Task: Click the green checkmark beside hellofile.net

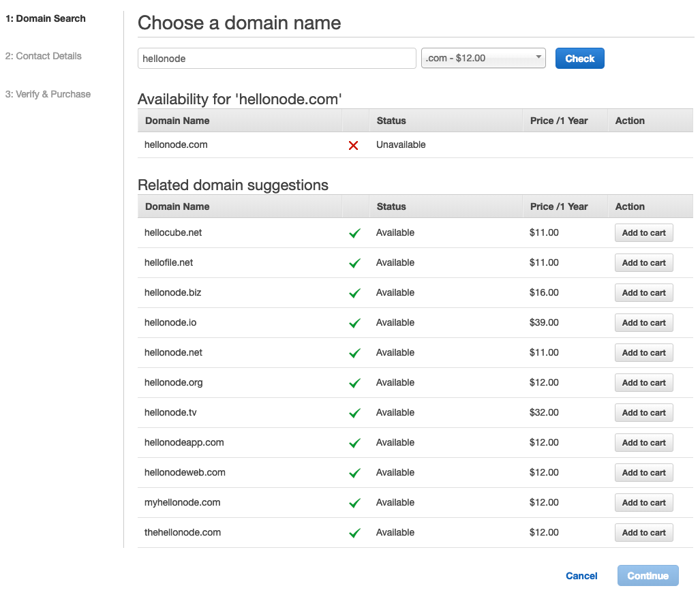Action: click(x=354, y=262)
